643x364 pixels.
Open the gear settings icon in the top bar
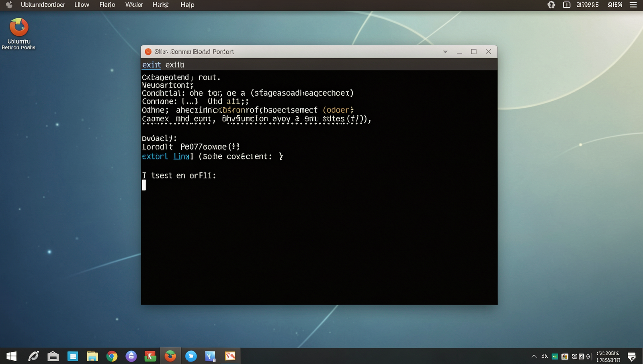click(x=551, y=5)
